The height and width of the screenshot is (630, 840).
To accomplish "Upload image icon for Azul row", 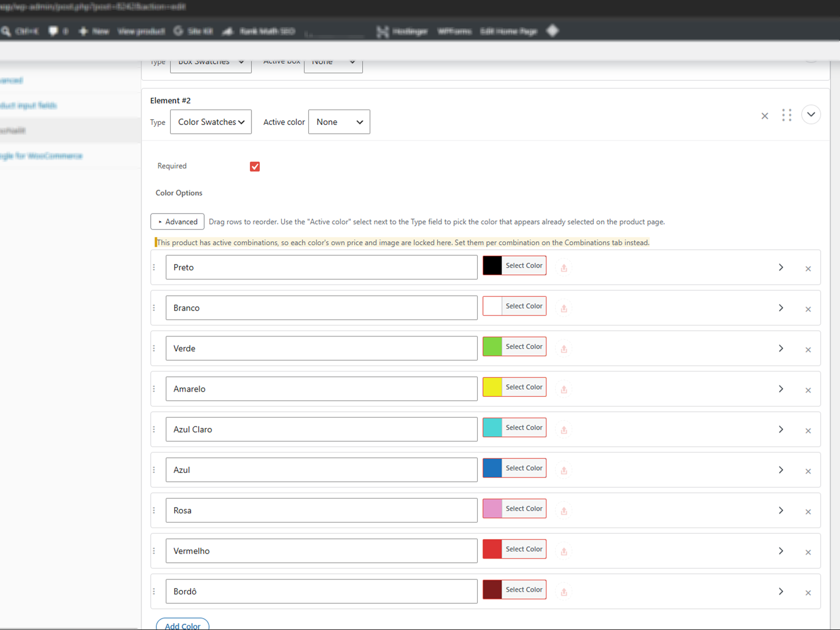I will (x=564, y=470).
